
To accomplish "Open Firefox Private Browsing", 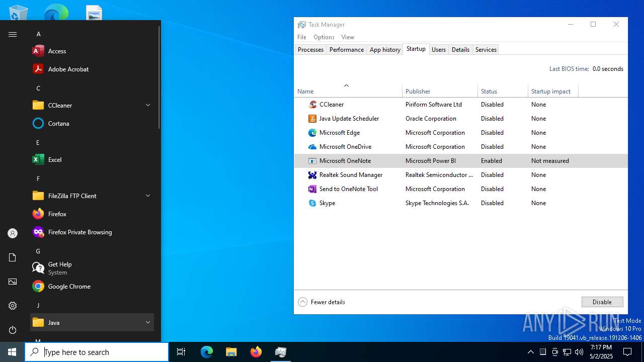I will [92, 232].
